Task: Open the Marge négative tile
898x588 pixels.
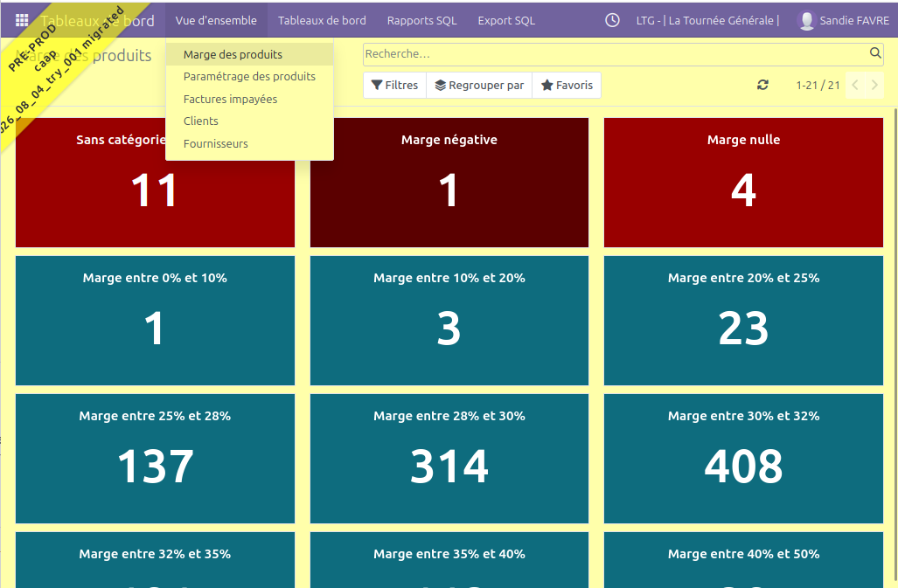Action: click(x=449, y=183)
